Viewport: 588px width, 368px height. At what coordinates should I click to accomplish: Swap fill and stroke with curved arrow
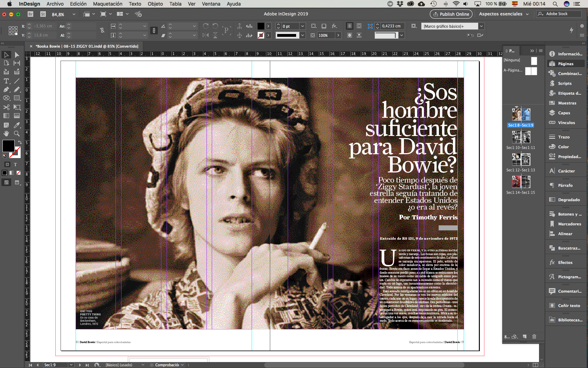tap(20, 142)
